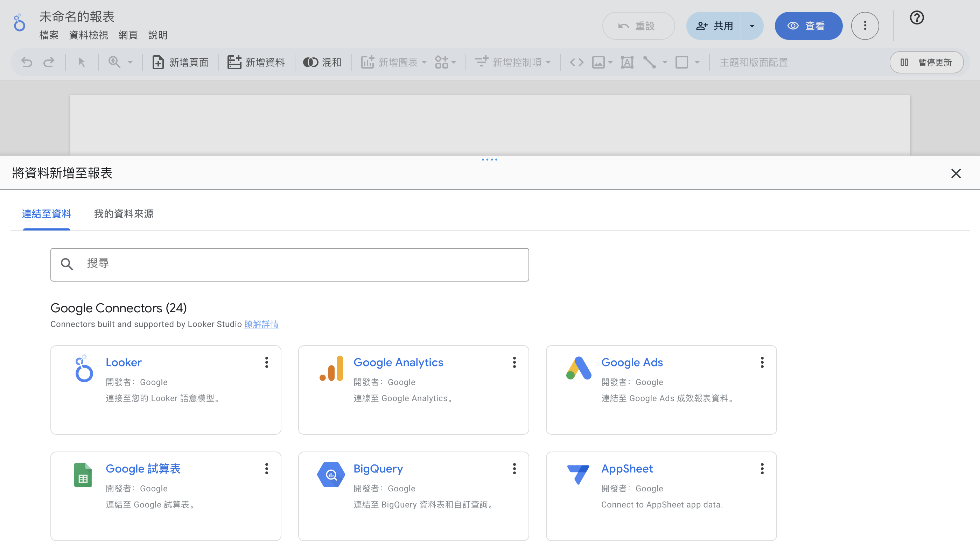The image size is (980, 547).
Task: Open Google Analytics connector options menu
Action: 514,362
